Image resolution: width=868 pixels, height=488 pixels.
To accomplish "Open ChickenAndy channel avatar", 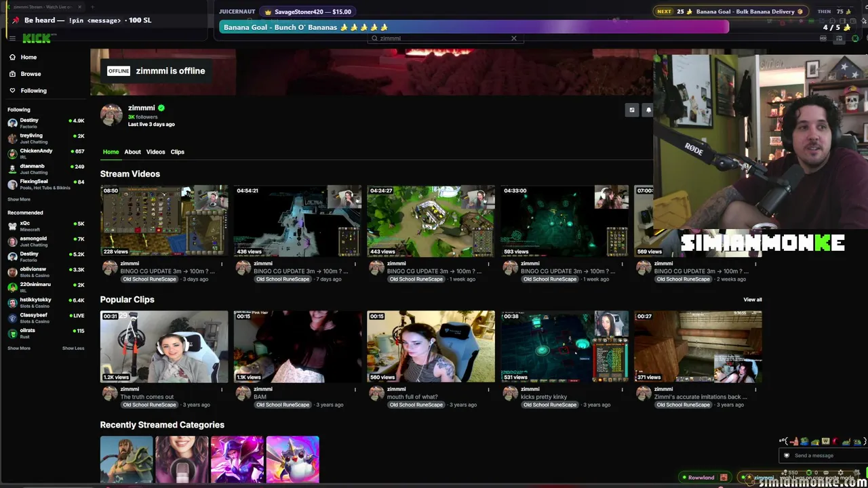I will (12, 154).
